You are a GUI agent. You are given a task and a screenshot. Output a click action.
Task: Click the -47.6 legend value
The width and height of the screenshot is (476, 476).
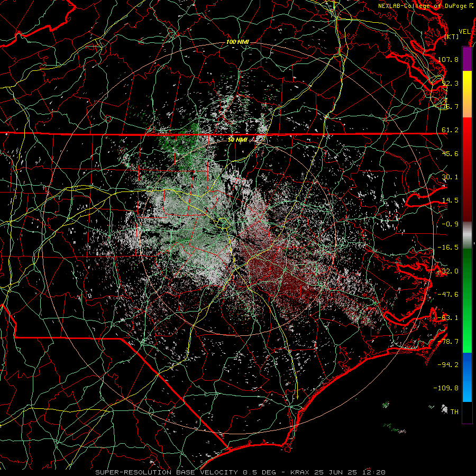coord(448,295)
